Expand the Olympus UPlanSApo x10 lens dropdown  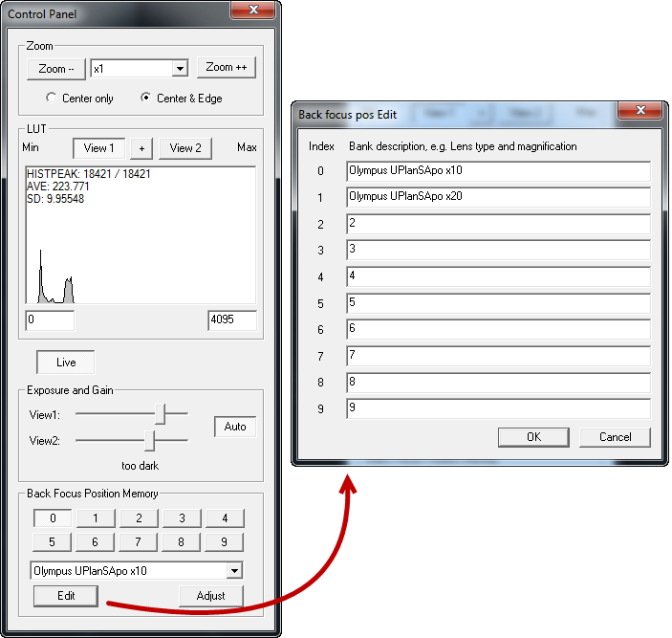(233, 571)
